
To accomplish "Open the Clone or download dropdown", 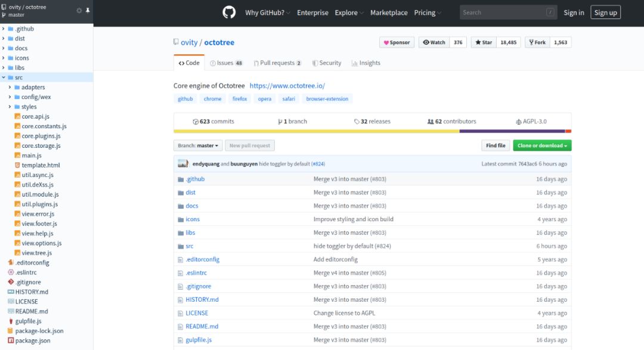I will click(542, 145).
